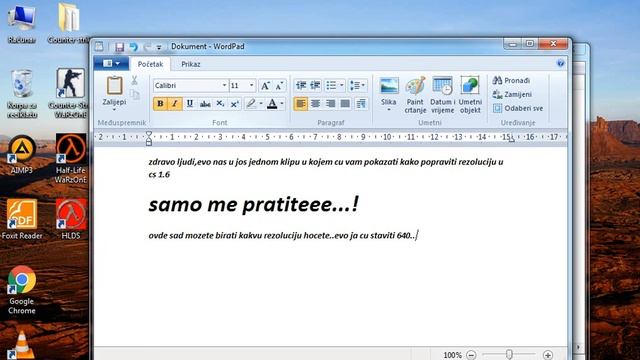Image resolution: width=640 pixels, height=360 pixels.
Task: Select the HLDS desktop shortcut
Action: (x=71, y=220)
